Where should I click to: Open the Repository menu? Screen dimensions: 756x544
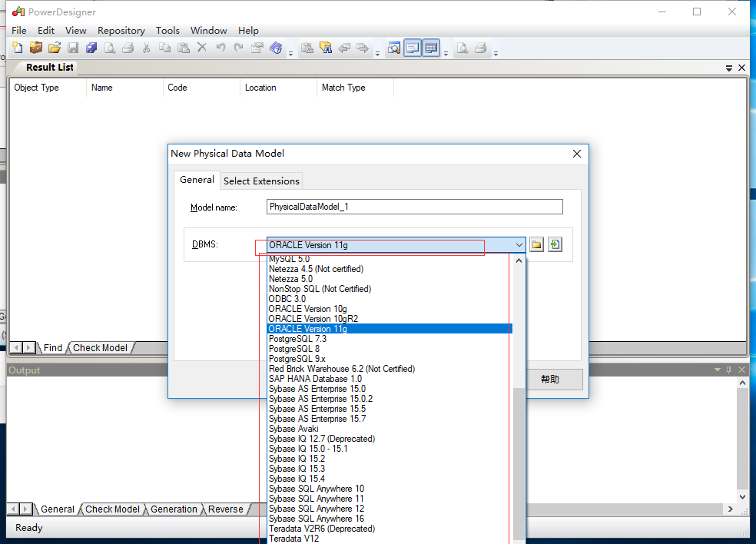(121, 30)
